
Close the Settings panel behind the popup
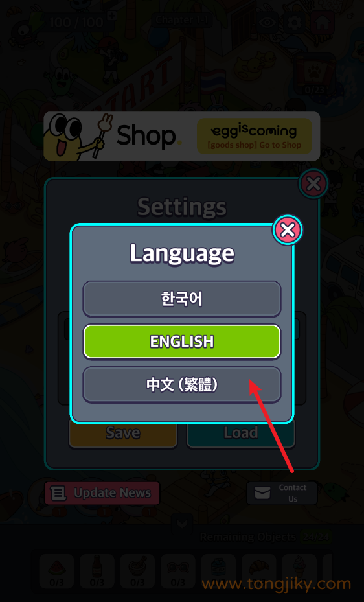pos(313,183)
